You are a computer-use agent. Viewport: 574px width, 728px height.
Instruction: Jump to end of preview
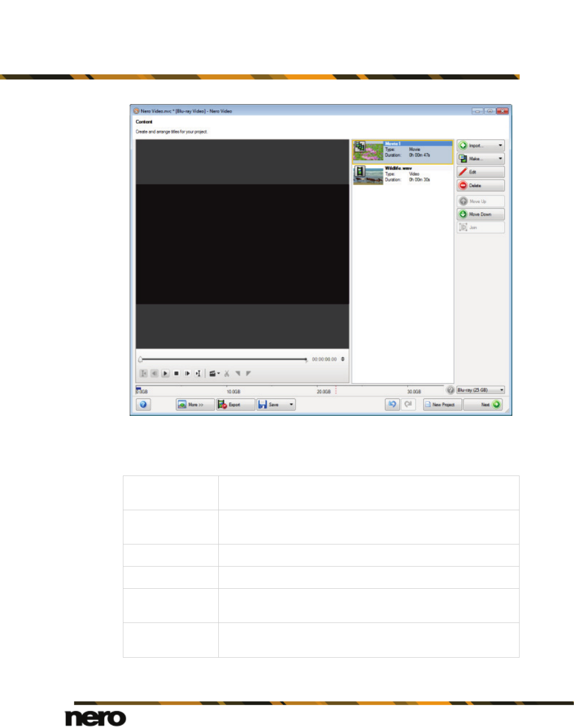(x=198, y=373)
